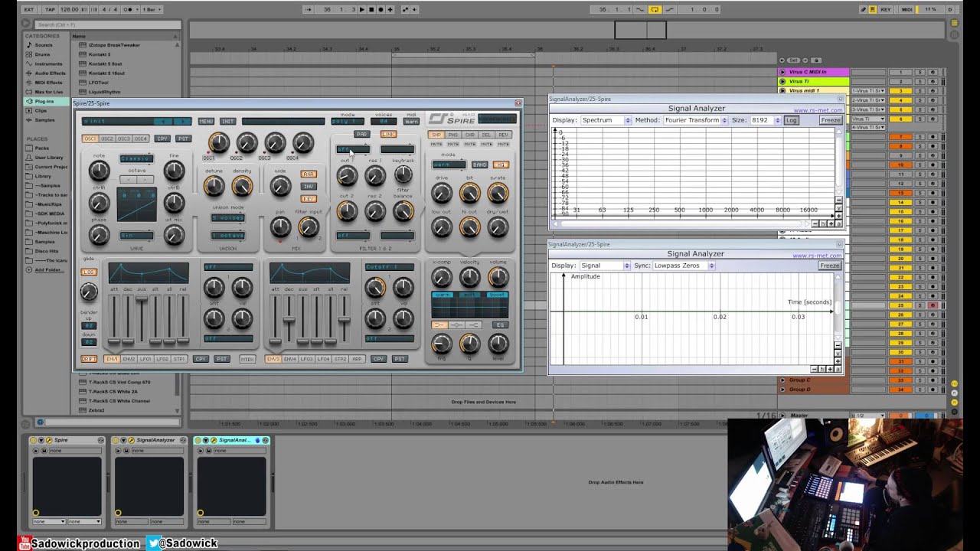Select the high-shelf EQ shape icon

pos(473,325)
